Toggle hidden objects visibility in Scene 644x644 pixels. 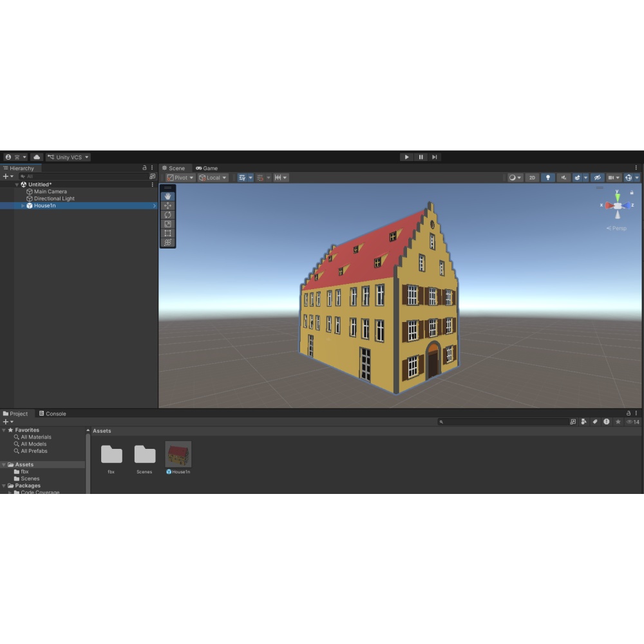coord(597,178)
